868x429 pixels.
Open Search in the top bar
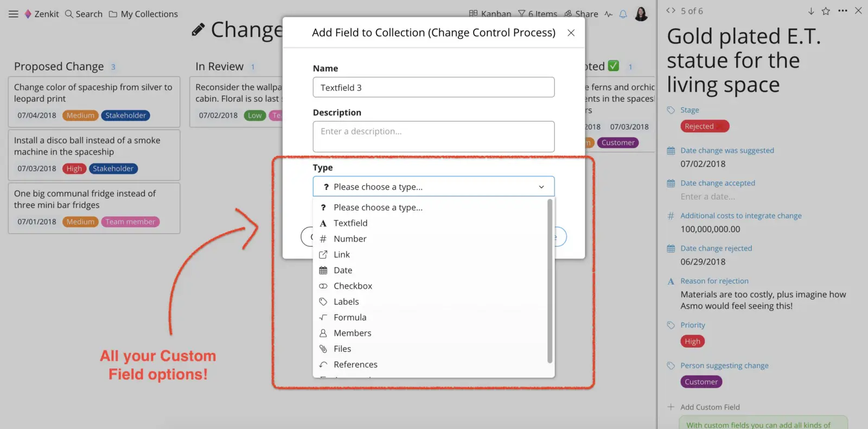84,14
